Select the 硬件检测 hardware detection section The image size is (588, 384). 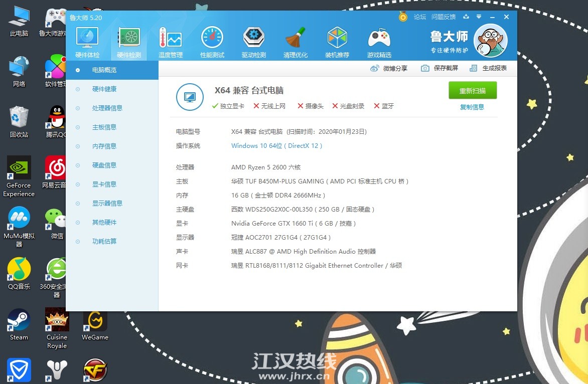click(129, 42)
